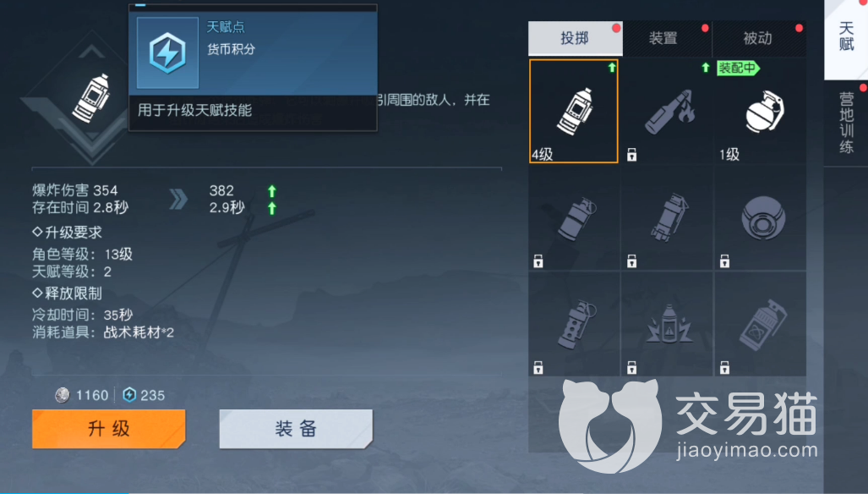Click the talent point lightning hexagon icon
This screenshot has width=868, height=494.
(167, 53)
